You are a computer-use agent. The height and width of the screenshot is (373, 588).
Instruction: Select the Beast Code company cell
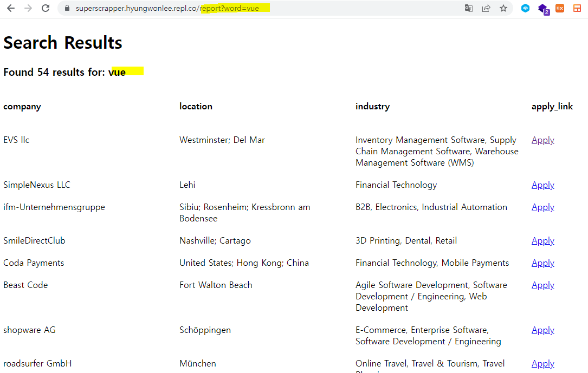[x=25, y=285]
